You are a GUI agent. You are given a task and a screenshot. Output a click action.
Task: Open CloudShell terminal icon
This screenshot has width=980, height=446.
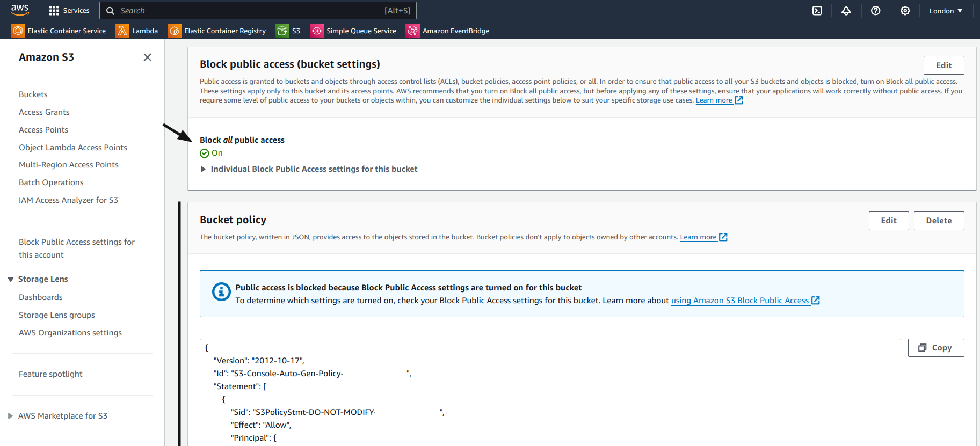[x=817, y=11]
